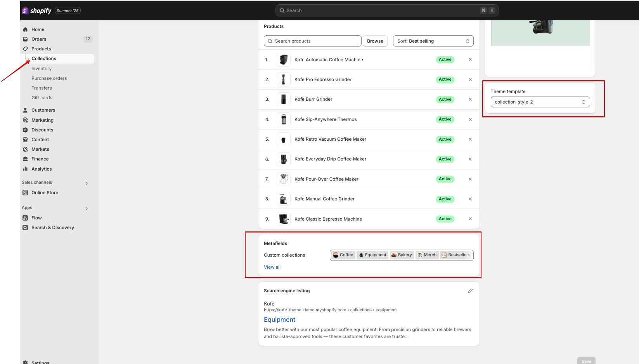Click the Analytics bar chart icon
639x364 pixels.
click(x=25, y=169)
